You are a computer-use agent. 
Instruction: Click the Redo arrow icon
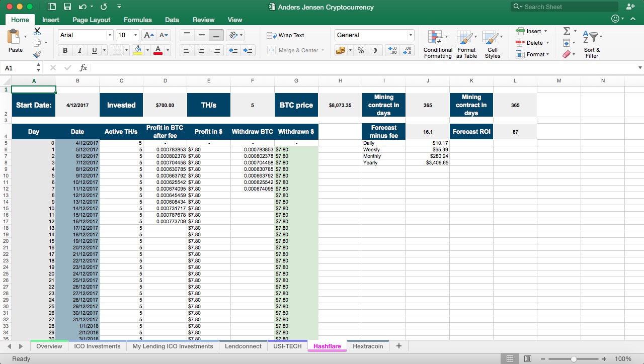(x=104, y=7)
